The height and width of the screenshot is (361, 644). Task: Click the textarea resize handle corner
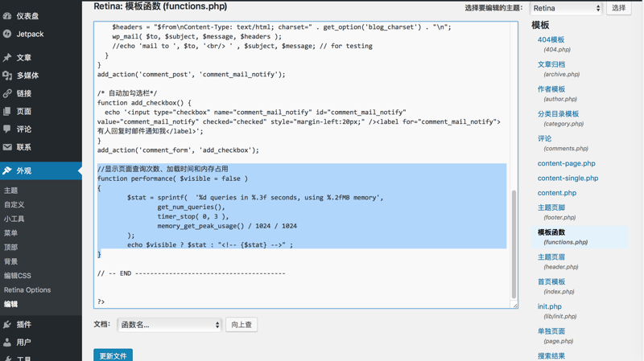[514, 305]
